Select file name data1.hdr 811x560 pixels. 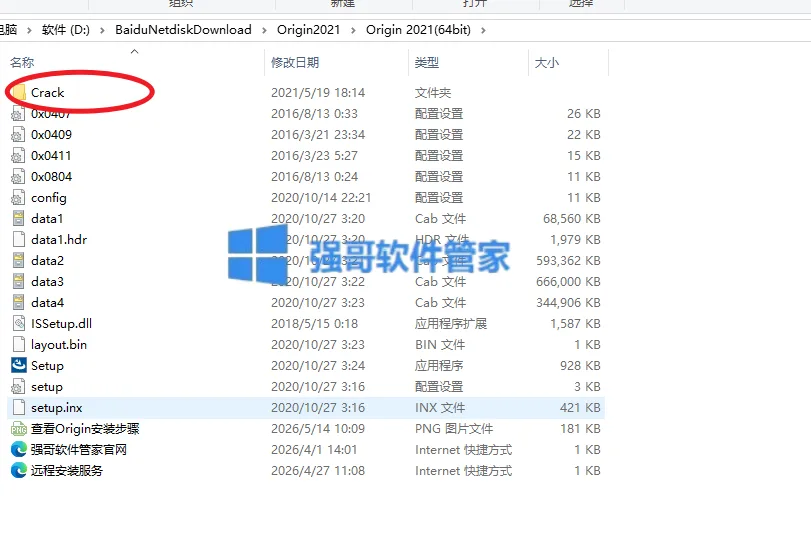coord(59,240)
